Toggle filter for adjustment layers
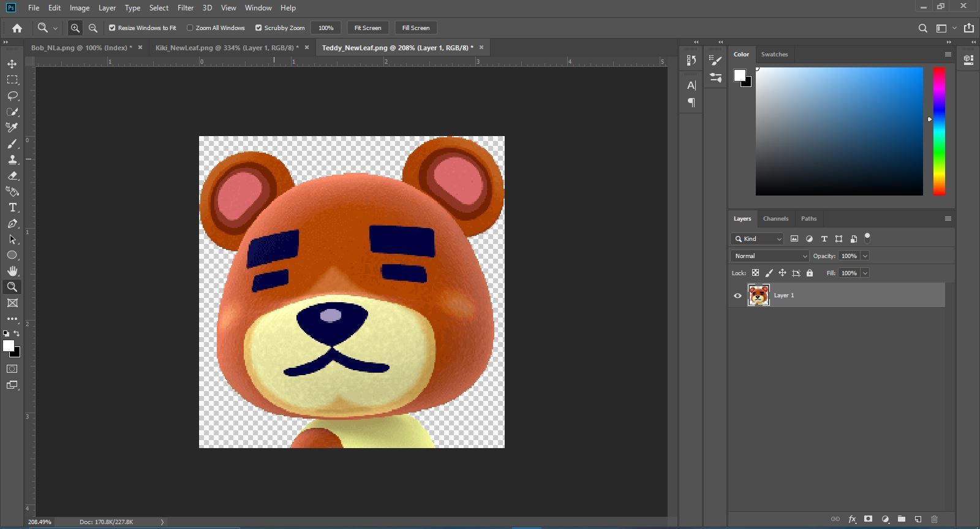 coord(809,238)
